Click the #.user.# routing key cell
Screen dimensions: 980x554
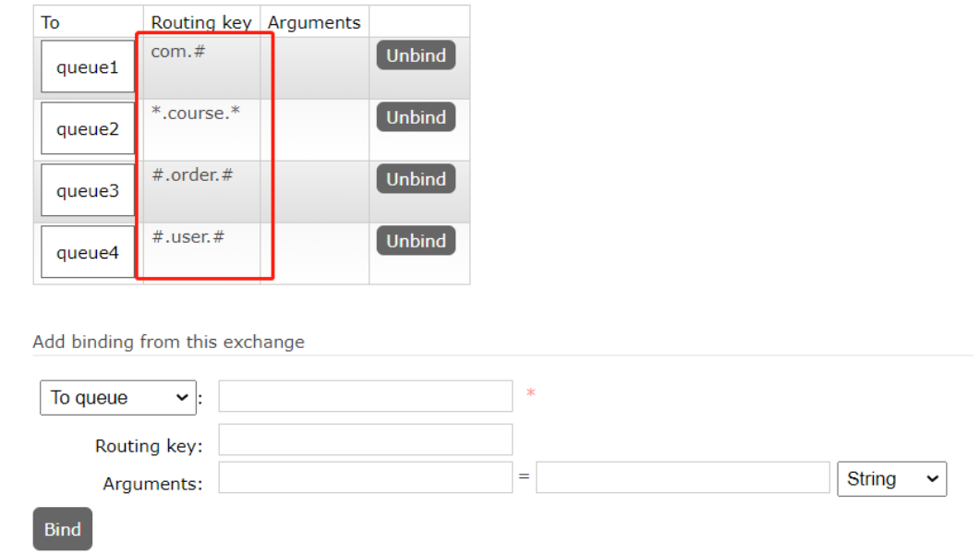click(x=202, y=254)
